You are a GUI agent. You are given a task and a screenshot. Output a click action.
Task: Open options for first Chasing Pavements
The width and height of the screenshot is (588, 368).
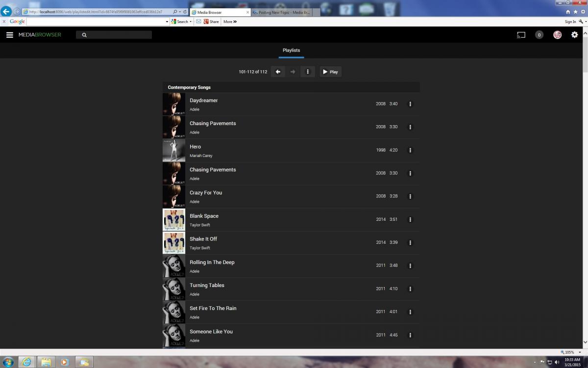411,127
